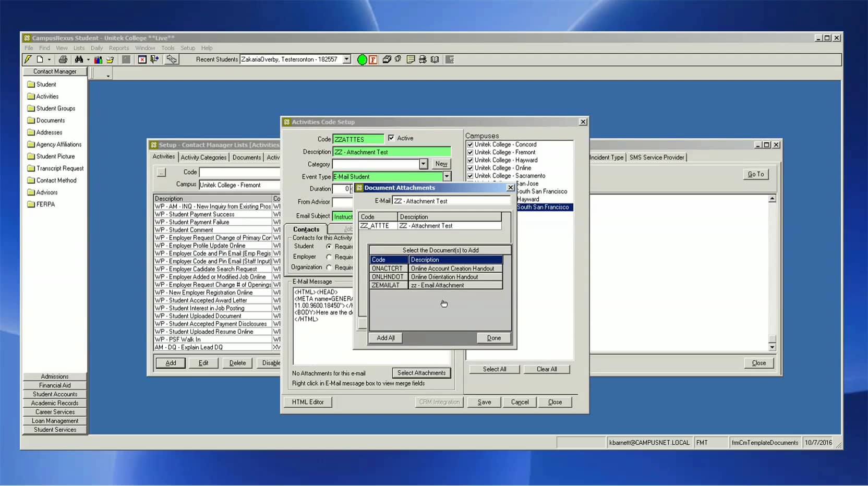This screenshot has width=868, height=486.
Task: Uncheck Unitek College - Online campus
Action: point(470,168)
